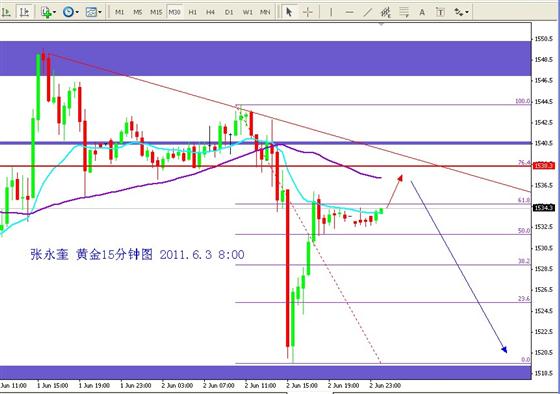Pick the Fibonacci retracement tool

(404, 12)
